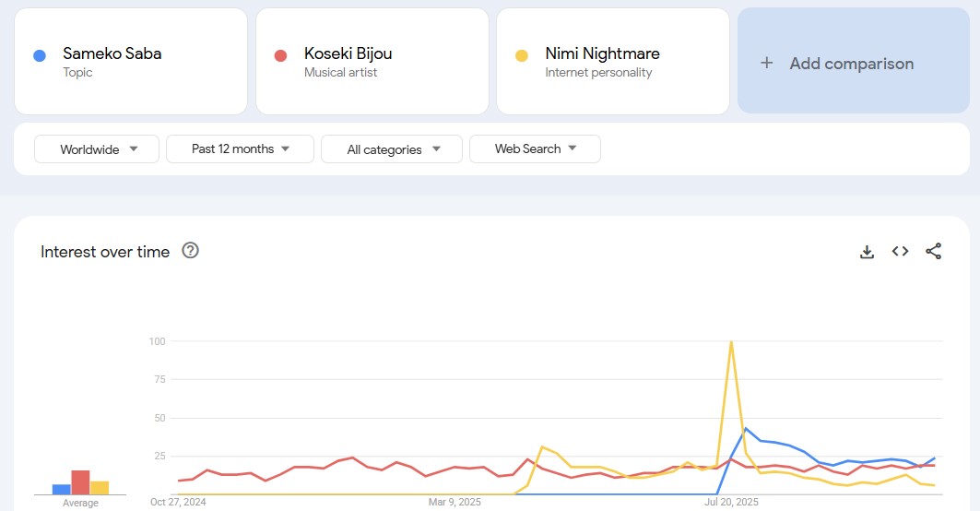Viewport: 980px width, 511px height.
Task: Download the Interest over time data
Action: coord(867,252)
